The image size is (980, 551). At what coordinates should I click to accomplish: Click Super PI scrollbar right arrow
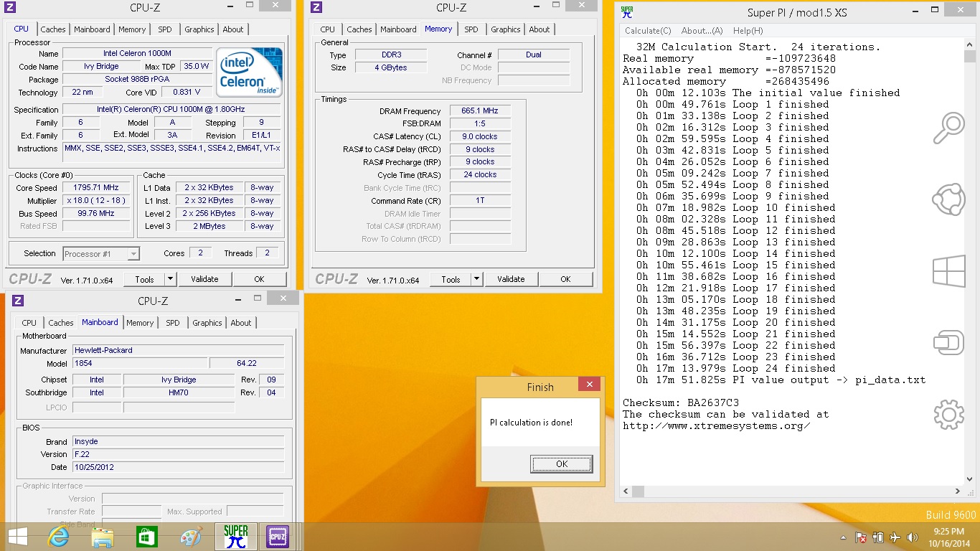tap(958, 491)
